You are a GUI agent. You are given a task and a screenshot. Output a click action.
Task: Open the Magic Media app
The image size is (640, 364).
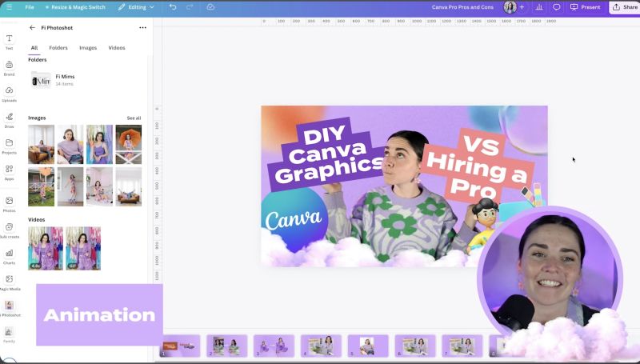coord(9,282)
